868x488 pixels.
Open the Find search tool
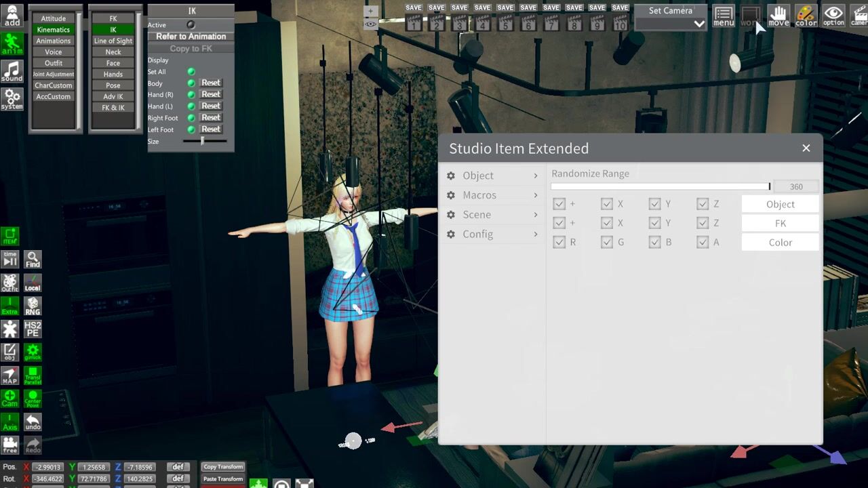coord(33,260)
